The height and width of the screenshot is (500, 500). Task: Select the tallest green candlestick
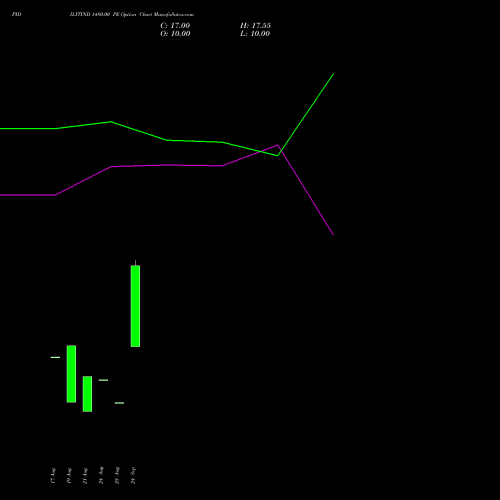pos(135,306)
